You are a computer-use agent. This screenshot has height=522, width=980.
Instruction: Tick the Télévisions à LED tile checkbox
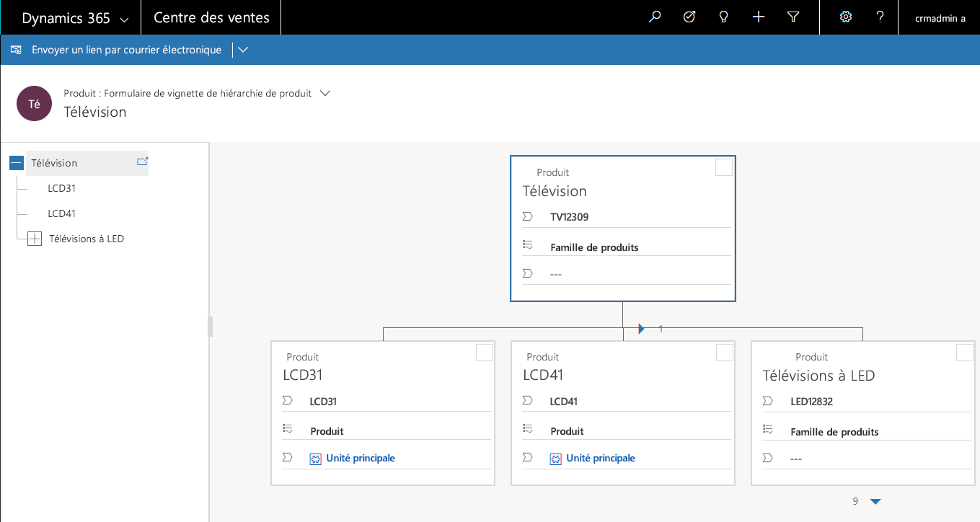964,353
